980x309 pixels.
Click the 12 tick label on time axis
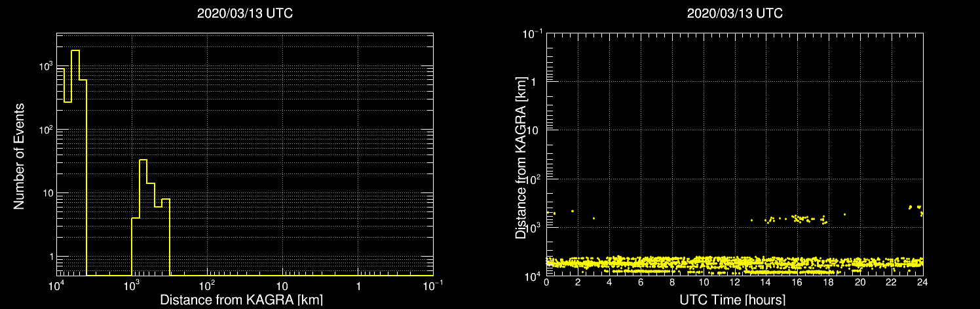734,282
